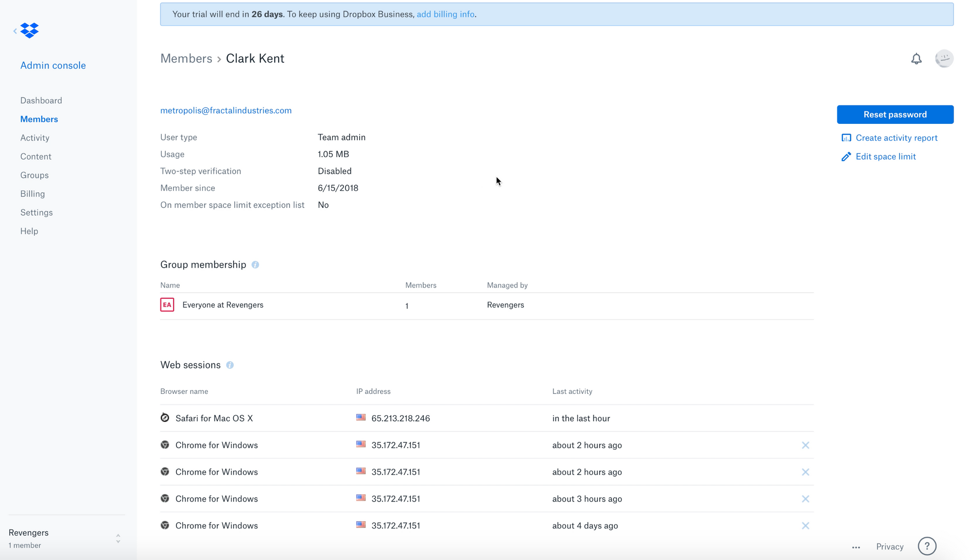
Task: Click Last activity column header
Action: pyautogui.click(x=572, y=391)
